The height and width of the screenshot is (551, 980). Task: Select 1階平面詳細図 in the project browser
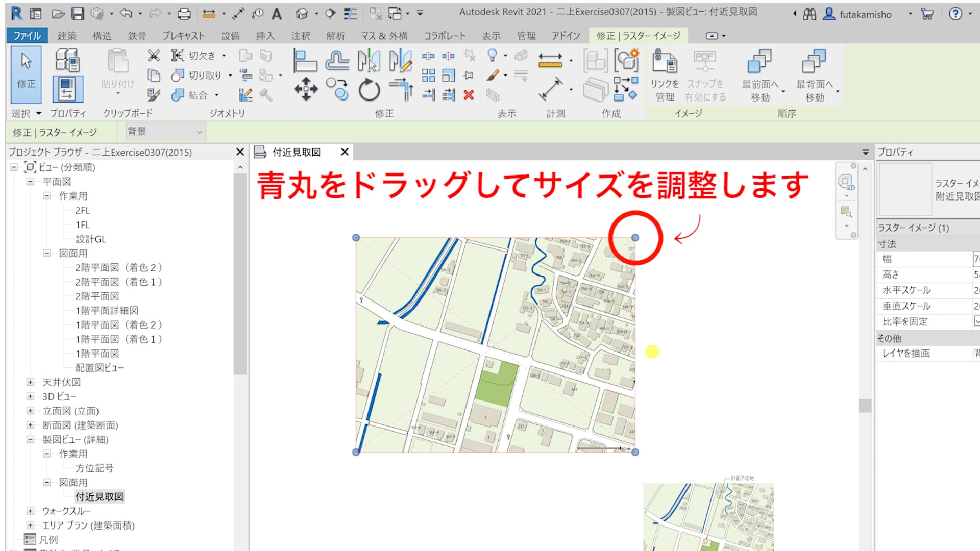coord(107,310)
